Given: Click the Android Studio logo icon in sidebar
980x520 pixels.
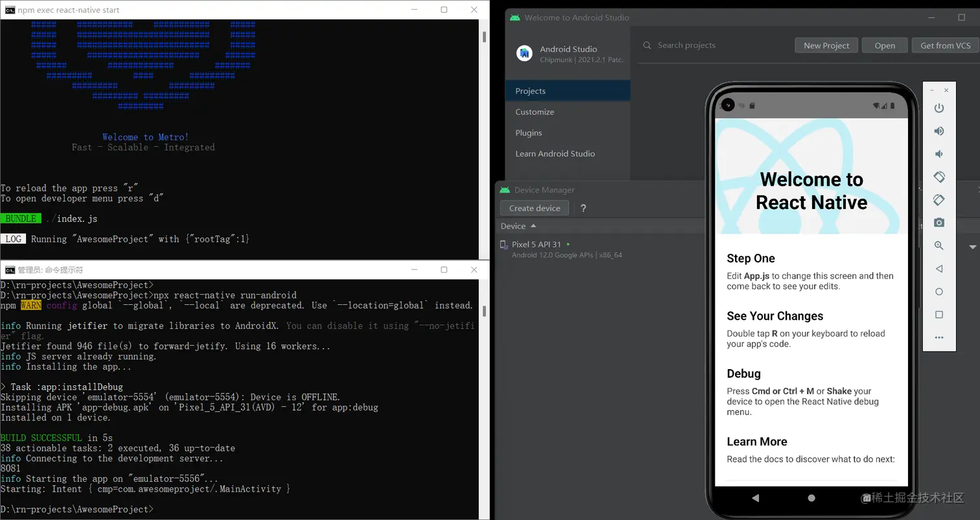Looking at the screenshot, I should coord(524,54).
